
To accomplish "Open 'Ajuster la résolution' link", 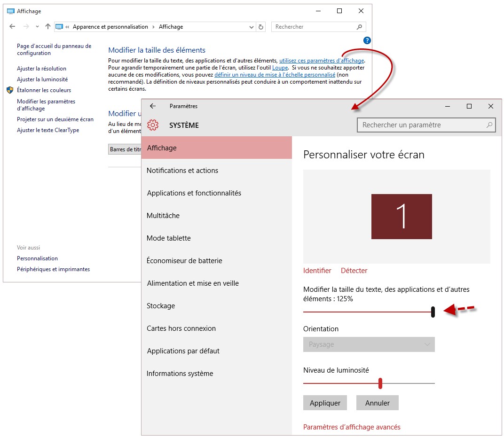I will coord(41,69).
